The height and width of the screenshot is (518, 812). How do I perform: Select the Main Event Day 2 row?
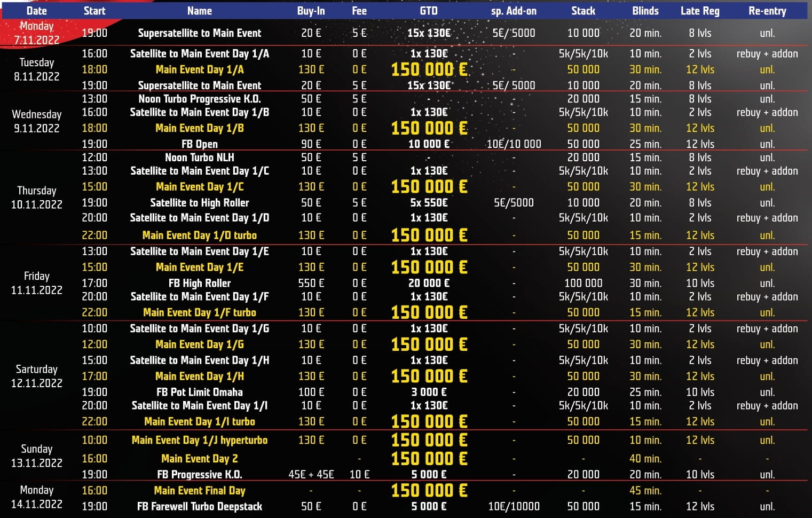point(199,459)
